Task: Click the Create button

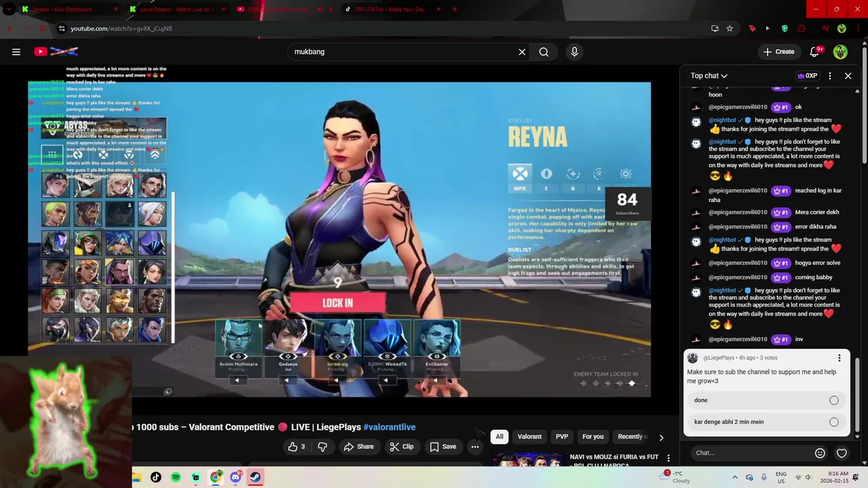Action: (x=778, y=52)
